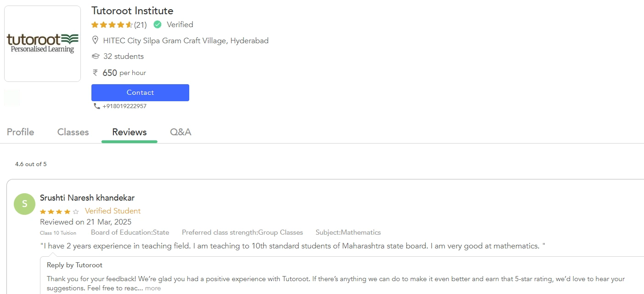644x294 pixels.
Task: Switch to the Profile tab
Action: [x=20, y=132]
